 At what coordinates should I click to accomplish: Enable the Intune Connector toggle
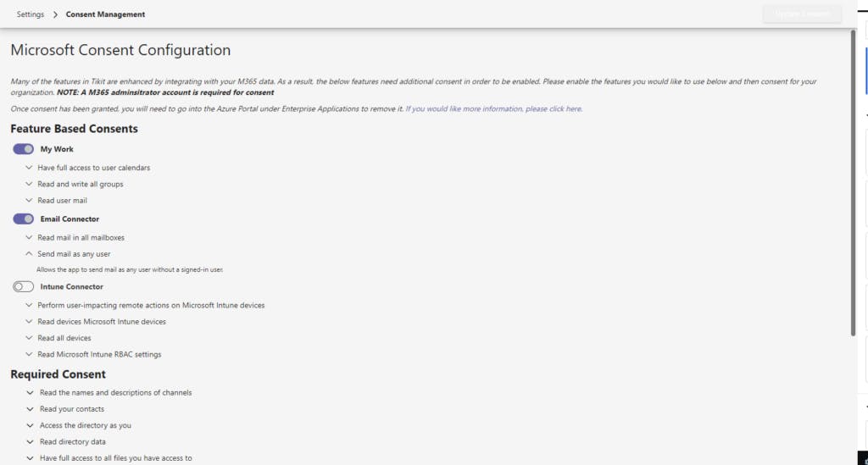(24, 286)
